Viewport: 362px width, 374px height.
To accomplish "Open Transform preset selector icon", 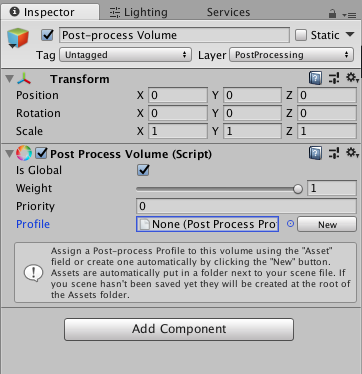I will coord(334,79).
